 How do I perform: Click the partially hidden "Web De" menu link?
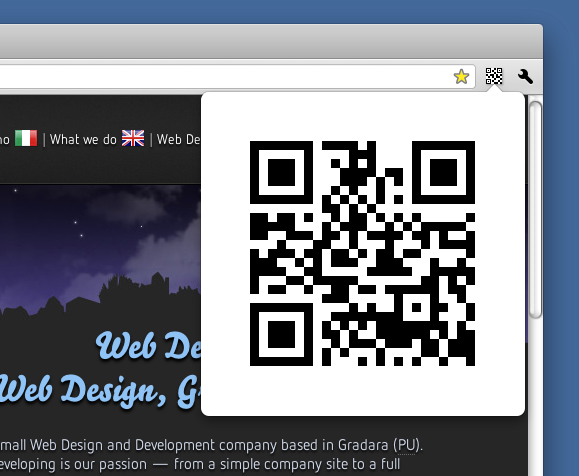click(179, 140)
